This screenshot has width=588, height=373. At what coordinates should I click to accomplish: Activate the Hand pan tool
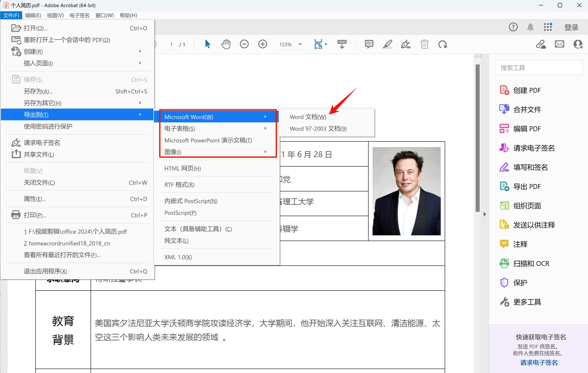(226, 44)
